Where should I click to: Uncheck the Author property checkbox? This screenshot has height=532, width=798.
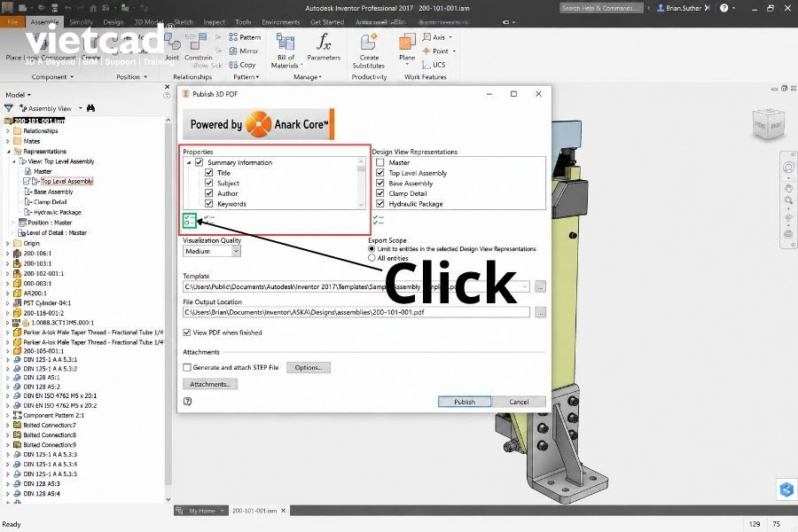pos(208,193)
